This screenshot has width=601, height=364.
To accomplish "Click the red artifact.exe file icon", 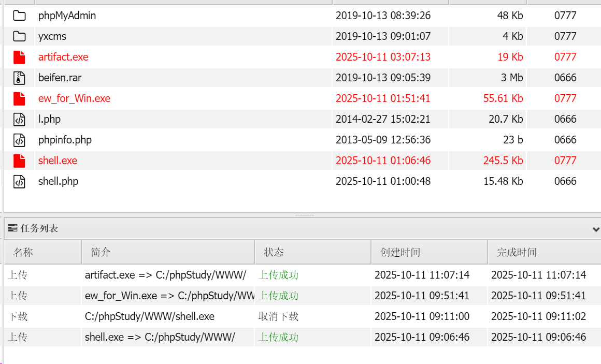I will coord(19,57).
